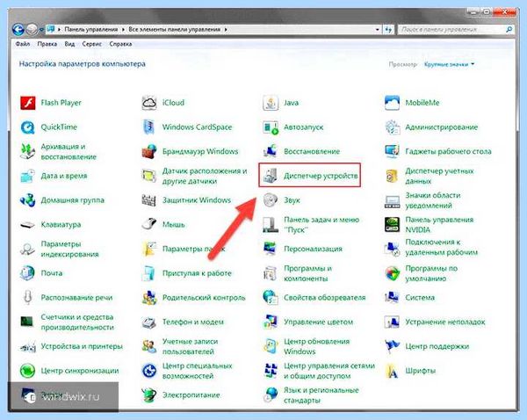Click the Панель управления breadcrumb segment
Screen dimensions: 527x420
91,30
